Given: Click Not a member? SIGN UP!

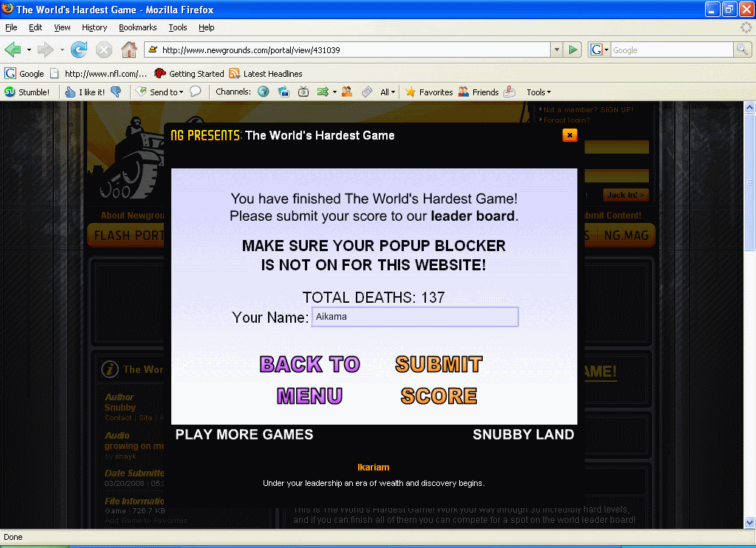Looking at the screenshot, I should (588, 110).
